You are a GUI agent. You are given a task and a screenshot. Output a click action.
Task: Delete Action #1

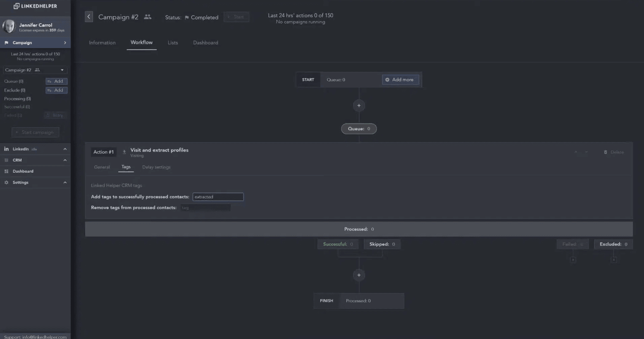(614, 152)
